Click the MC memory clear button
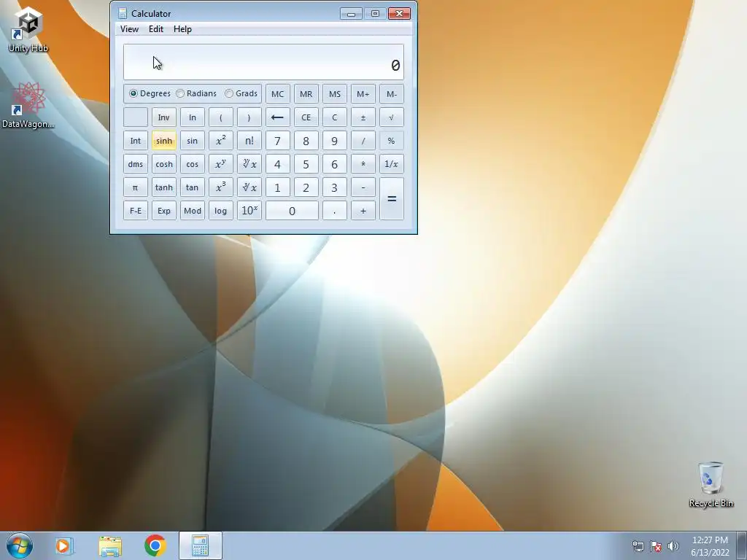Image resolution: width=747 pixels, height=560 pixels. (x=277, y=94)
